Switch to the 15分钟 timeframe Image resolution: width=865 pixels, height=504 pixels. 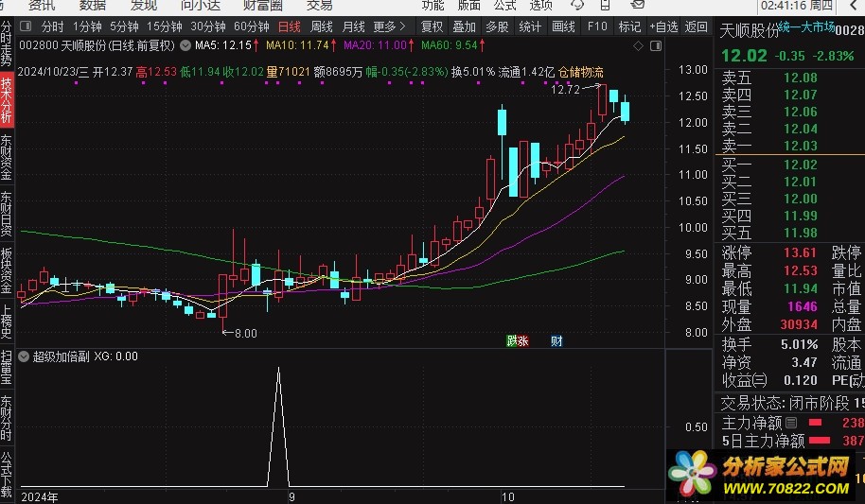click(165, 26)
